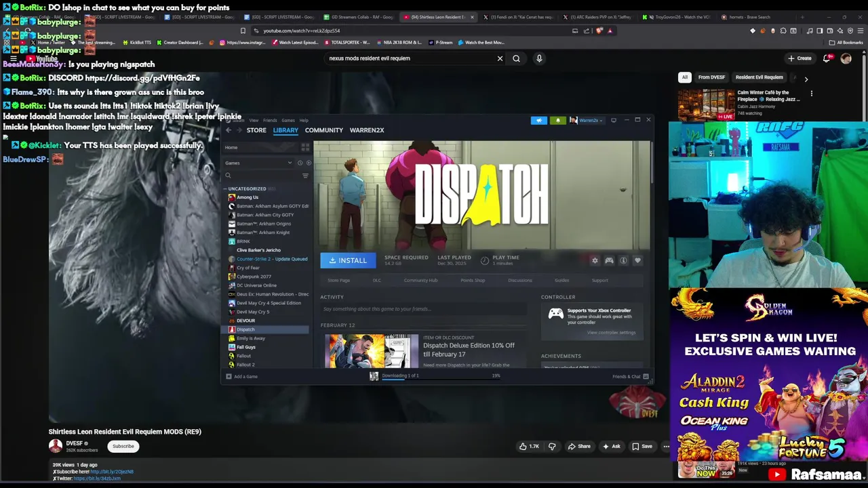The height and width of the screenshot is (488, 868).
Task: Open Warren2x account dropdown
Action: click(x=587, y=121)
